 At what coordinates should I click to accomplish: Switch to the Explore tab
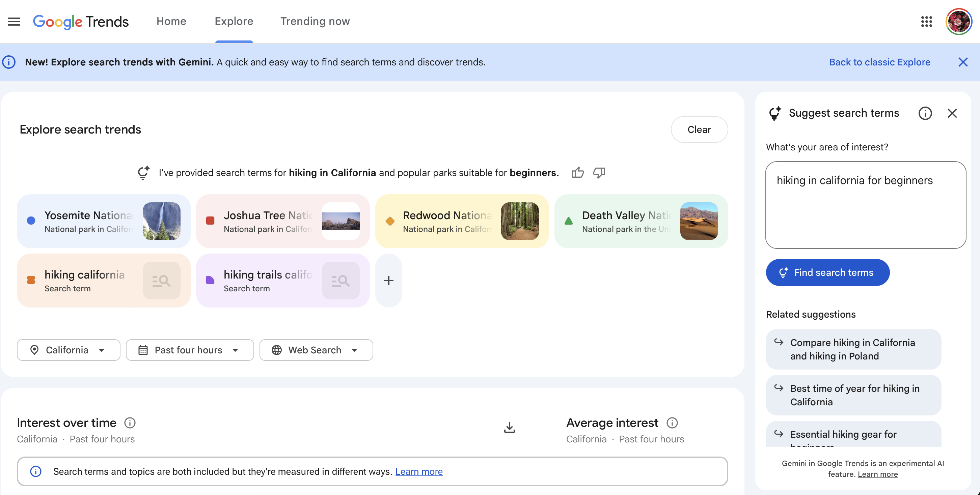pyautogui.click(x=234, y=21)
